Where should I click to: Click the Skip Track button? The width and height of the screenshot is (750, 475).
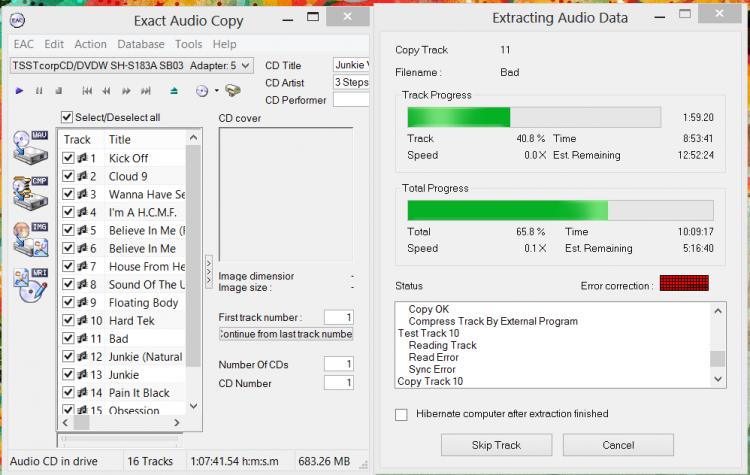click(x=496, y=445)
